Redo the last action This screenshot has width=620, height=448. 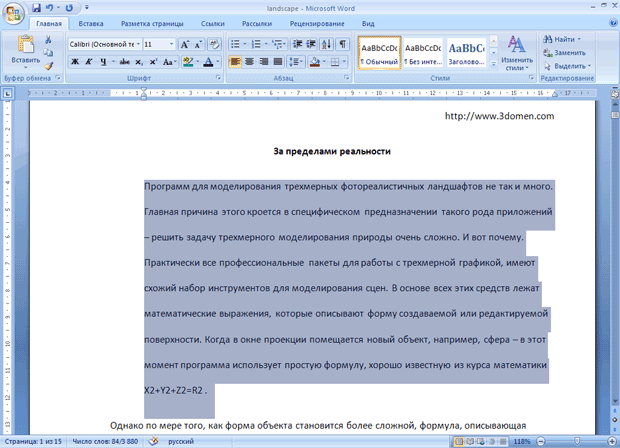point(69,8)
